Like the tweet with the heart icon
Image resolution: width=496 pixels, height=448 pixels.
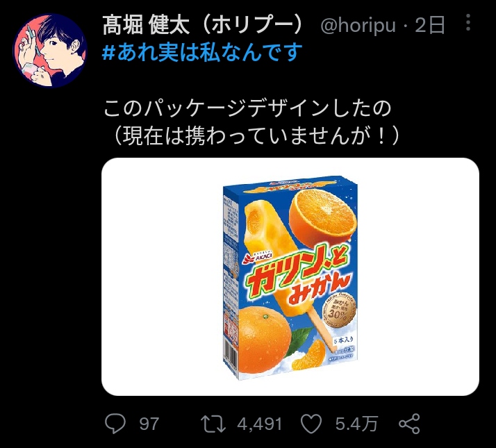[x=312, y=422]
